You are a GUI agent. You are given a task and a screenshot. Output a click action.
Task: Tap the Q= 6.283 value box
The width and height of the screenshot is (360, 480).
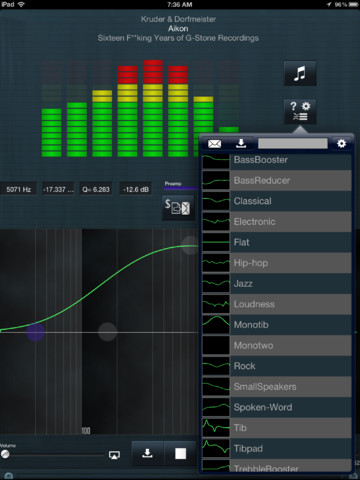click(x=96, y=189)
